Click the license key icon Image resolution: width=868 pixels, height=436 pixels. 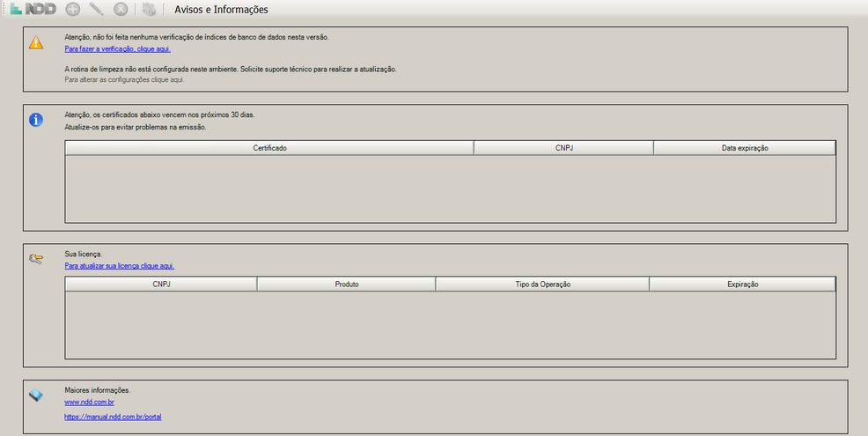[36, 259]
